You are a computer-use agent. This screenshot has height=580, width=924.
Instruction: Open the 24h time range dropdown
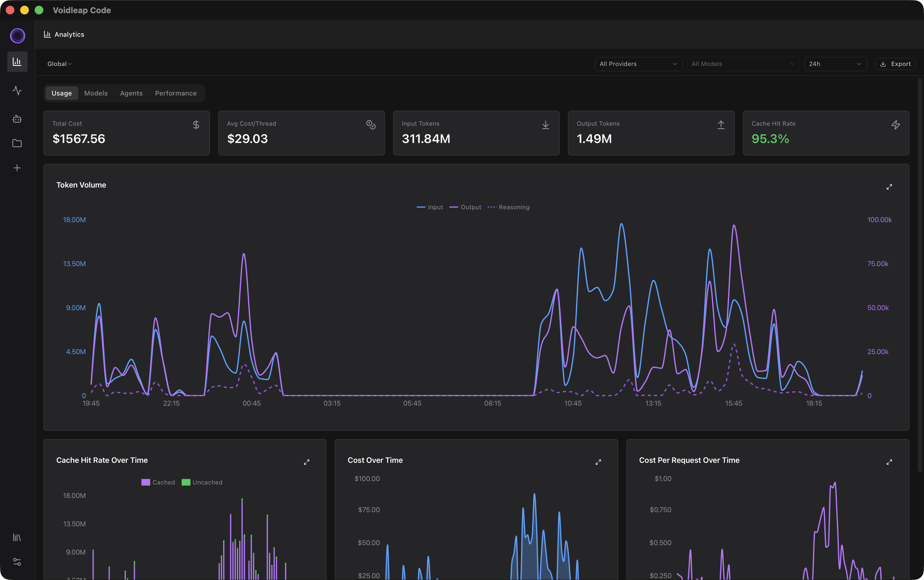pos(835,64)
